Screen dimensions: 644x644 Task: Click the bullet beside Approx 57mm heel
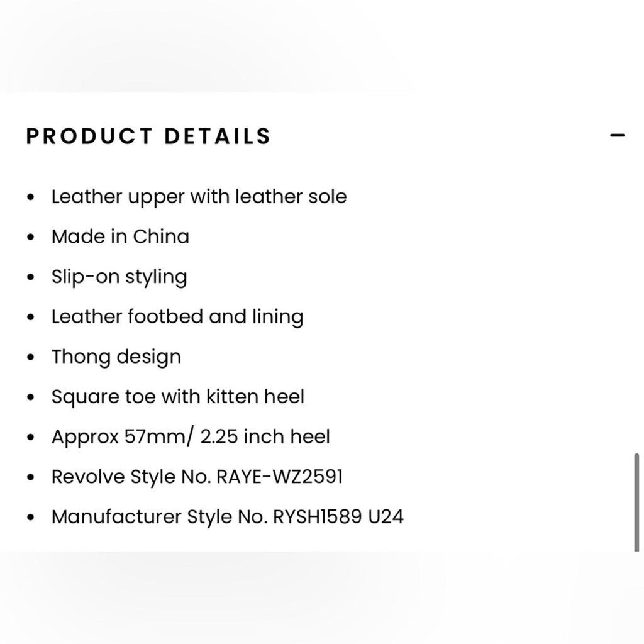[x=30, y=436]
